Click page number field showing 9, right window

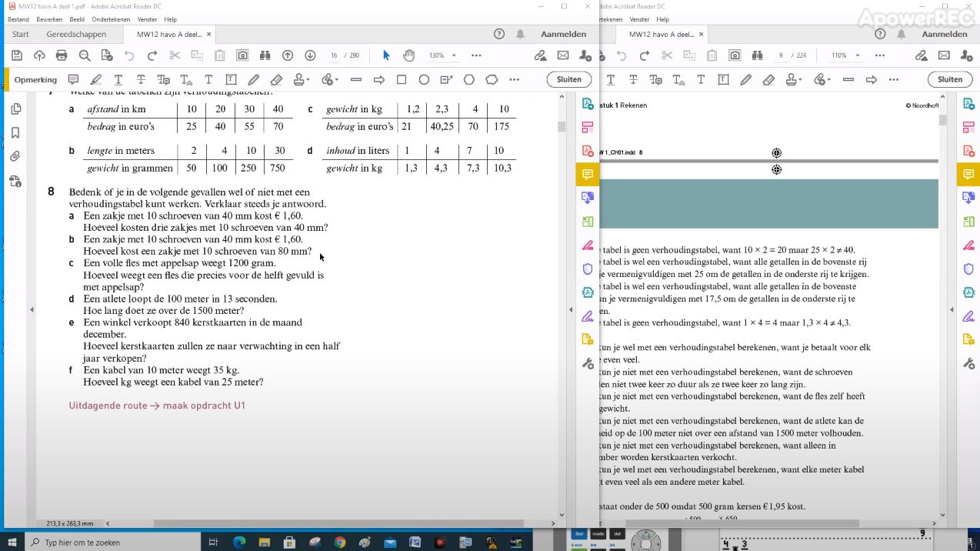781,55
